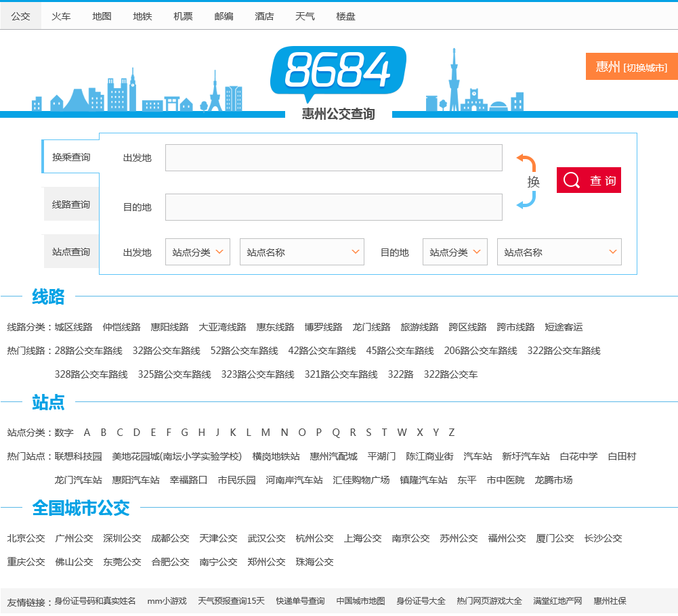Open 惠阳线路 category link

tap(169, 327)
